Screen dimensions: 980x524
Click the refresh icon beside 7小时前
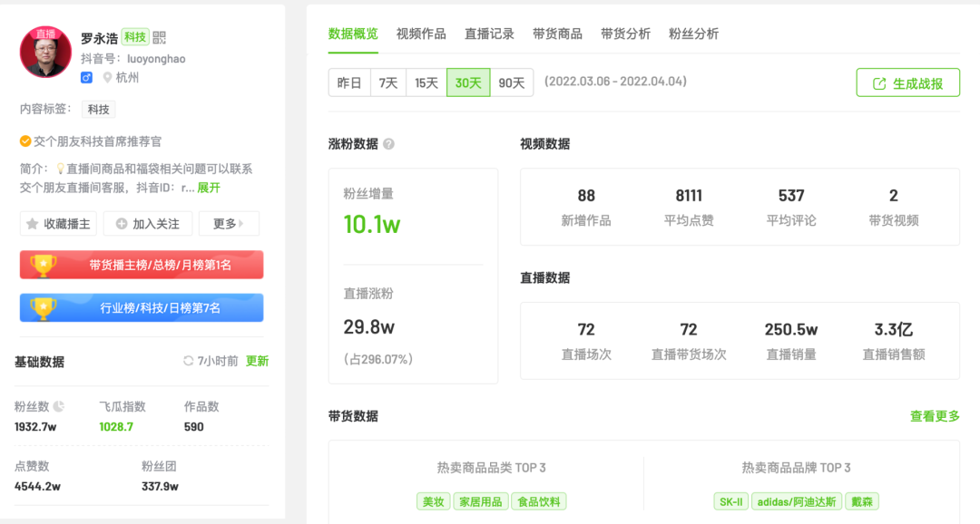189,361
